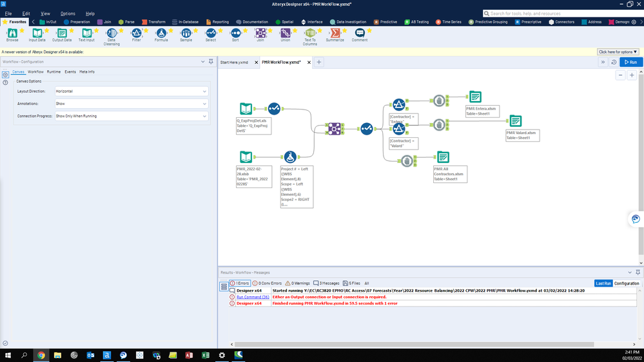Image resolution: width=644 pixels, height=362 pixels.
Task: Open the Layout Direction dropdown
Action: 132,91
